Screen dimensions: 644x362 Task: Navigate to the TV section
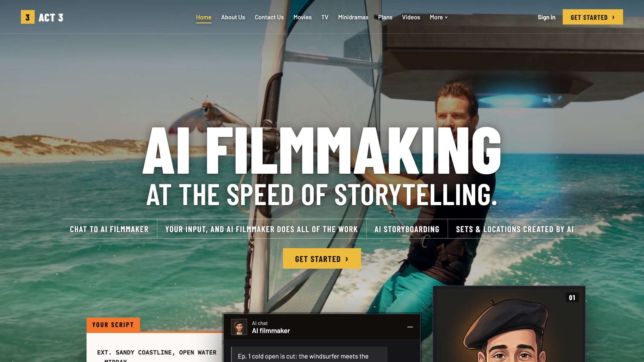click(x=325, y=17)
